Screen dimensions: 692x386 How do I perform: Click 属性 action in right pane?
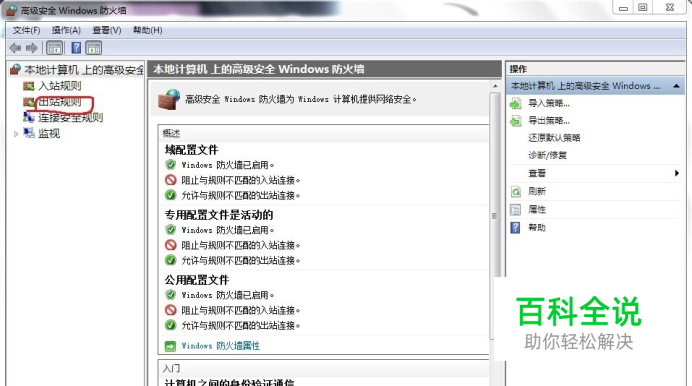pyautogui.click(x=537, y=210)
